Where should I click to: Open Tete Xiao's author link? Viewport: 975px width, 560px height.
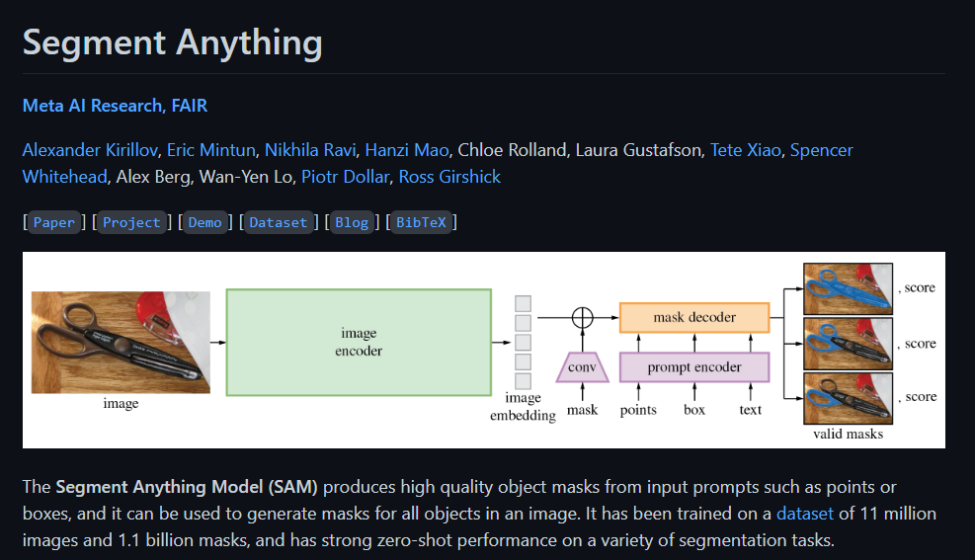click(x=746, y=150)
